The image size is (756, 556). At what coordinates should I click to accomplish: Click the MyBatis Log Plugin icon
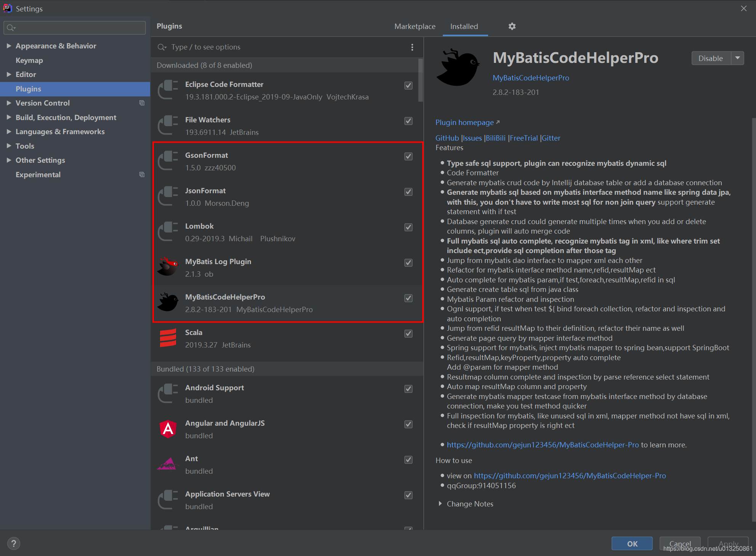pos(169,266)
